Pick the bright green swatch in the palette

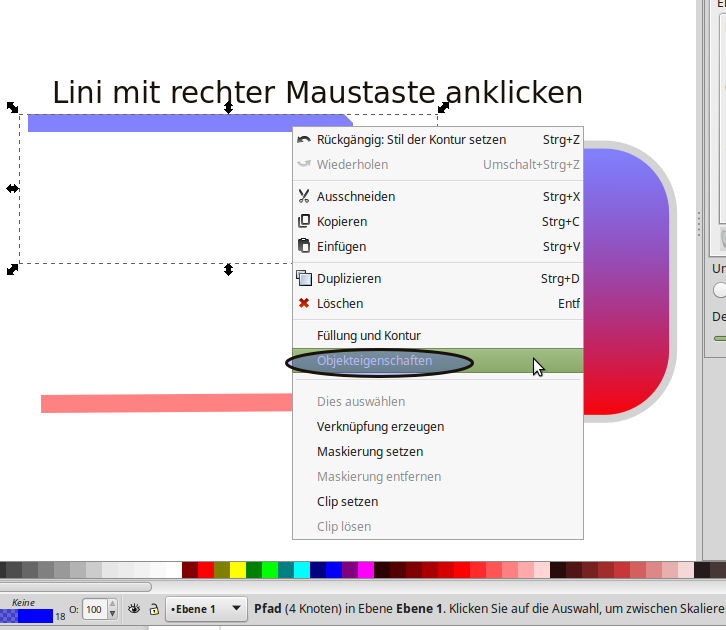click(x=269, y=570)
